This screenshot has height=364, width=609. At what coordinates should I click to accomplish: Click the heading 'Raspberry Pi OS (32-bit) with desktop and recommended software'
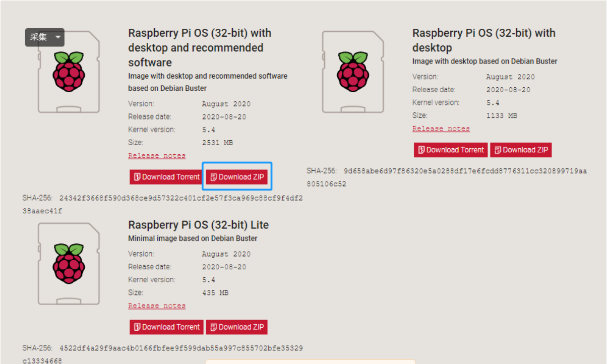[x=200, y=48]
